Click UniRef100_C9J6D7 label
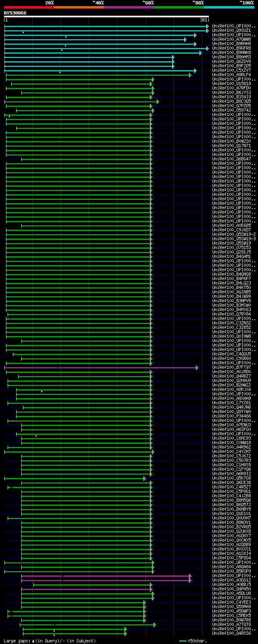This screenshot has height=644, width=258. tap(231, 230)
